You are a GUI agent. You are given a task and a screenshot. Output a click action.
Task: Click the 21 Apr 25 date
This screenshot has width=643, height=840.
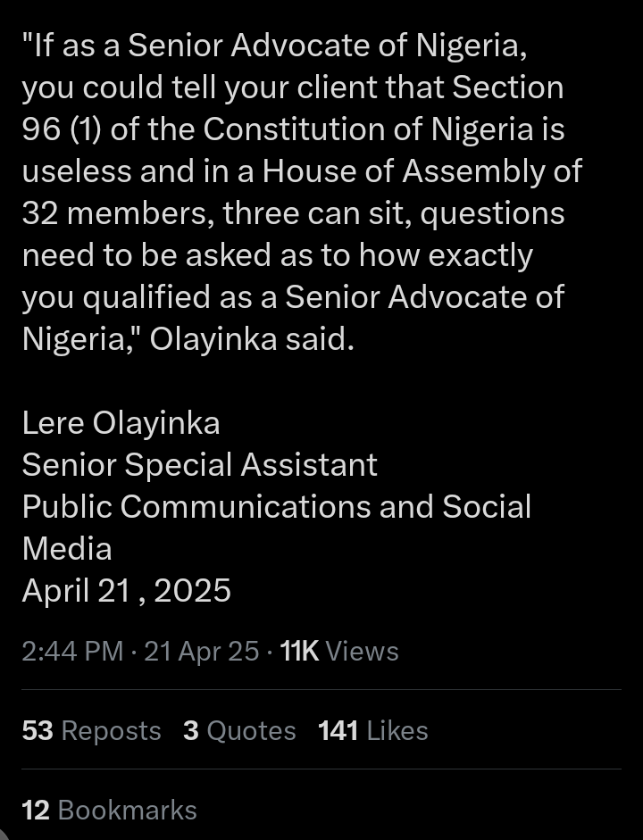pos(202,652)
